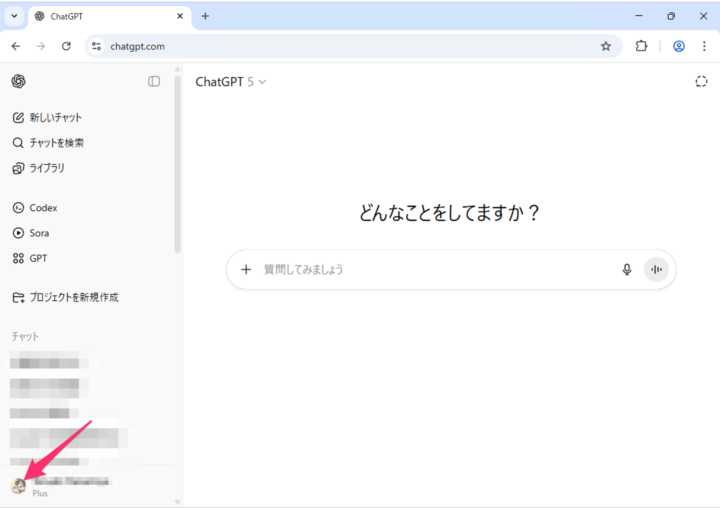Open Sora from the sidebar
Viewport: 720px width, 508px height.
[x=31, y=233]
